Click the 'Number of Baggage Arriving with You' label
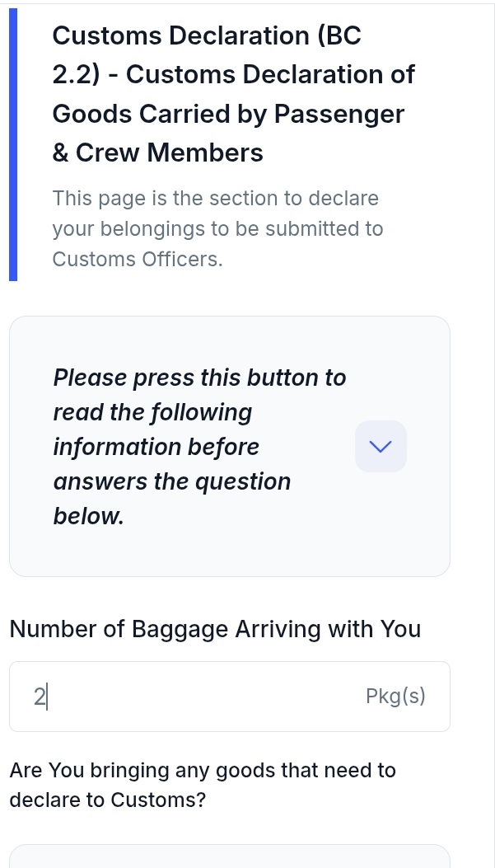Screen dimensions: 495x868 pos(215,629)
